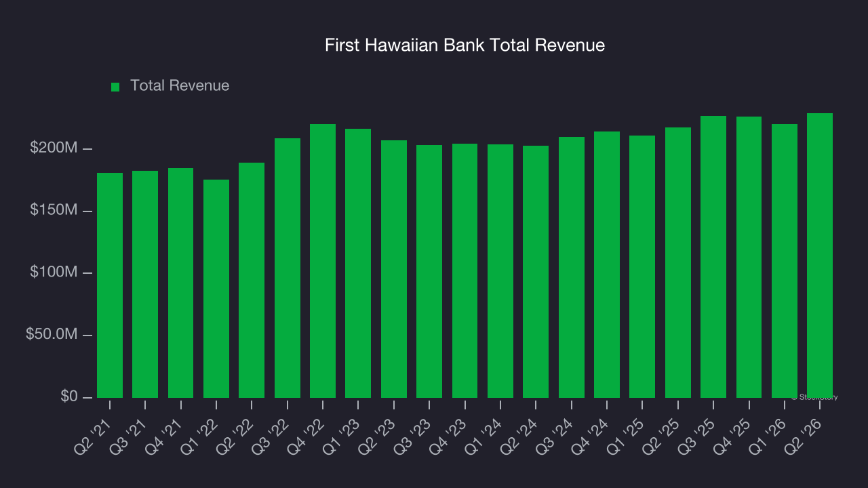Select the Q3 '25 revenue bar
The image size is (868, 488).
pos(713,257)
